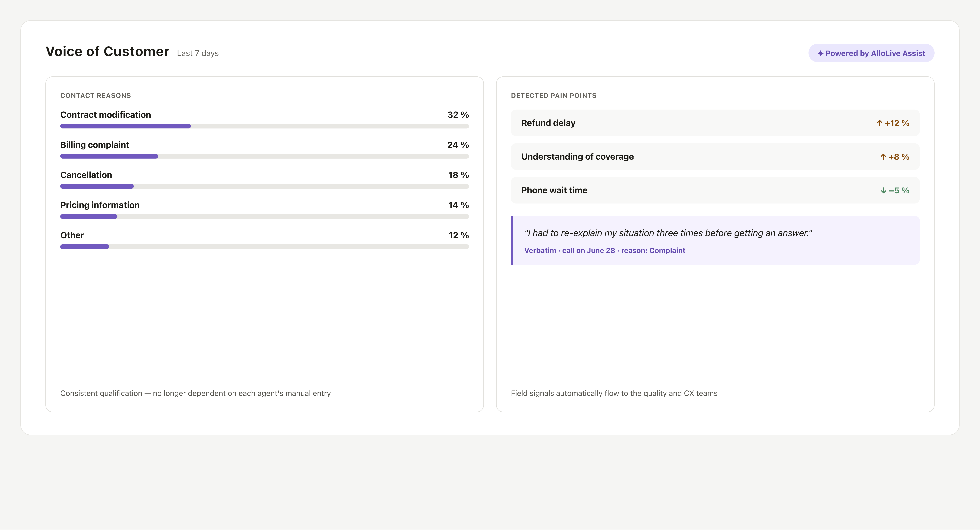Screen dimensions: 980x530
Task: Open the Refund delay pain point row
Action: tap(715, 123)
